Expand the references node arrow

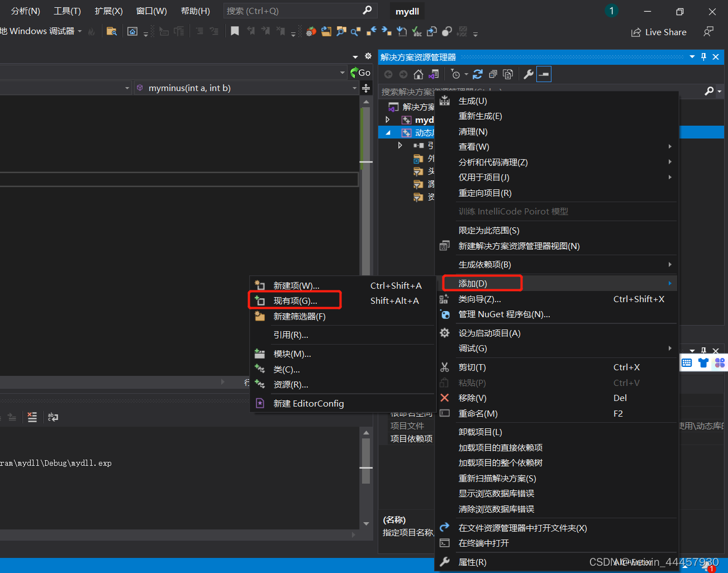point(400,145)
